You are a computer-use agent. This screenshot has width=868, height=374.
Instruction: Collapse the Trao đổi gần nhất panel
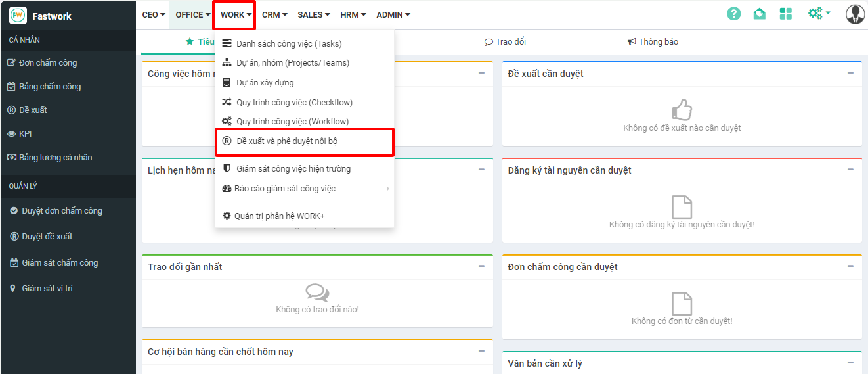[x=481, y=266]
